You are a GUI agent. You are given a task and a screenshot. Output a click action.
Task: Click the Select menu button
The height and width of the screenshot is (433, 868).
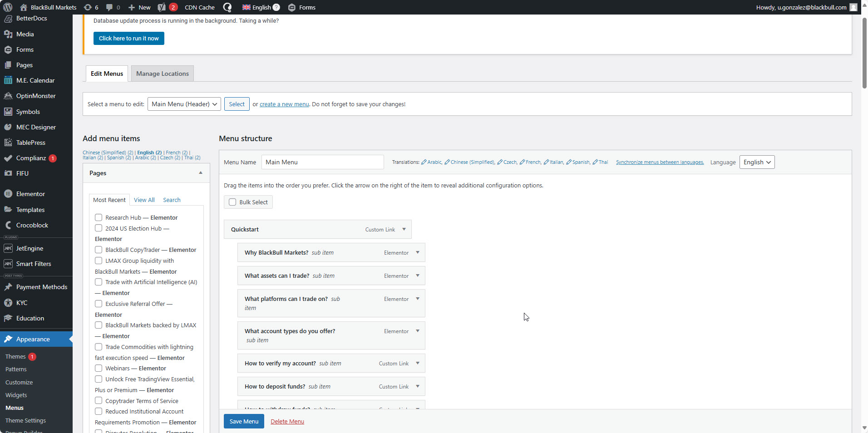[x=237, y=104]
